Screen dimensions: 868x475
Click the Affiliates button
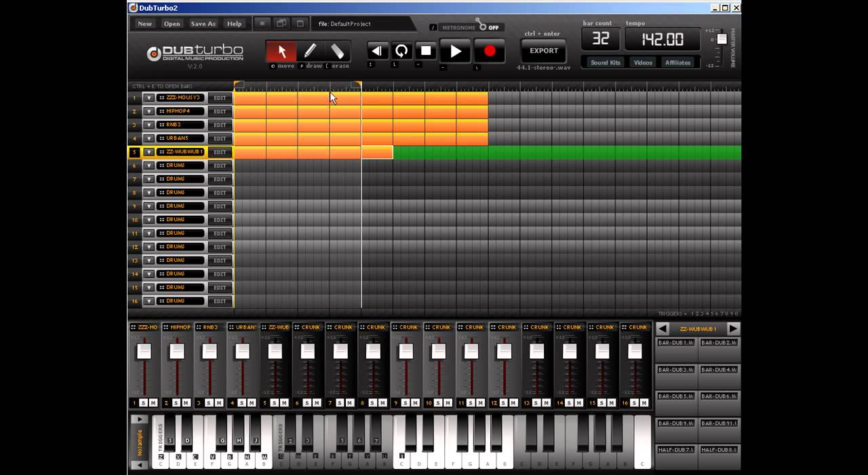[x=677, y=62]
